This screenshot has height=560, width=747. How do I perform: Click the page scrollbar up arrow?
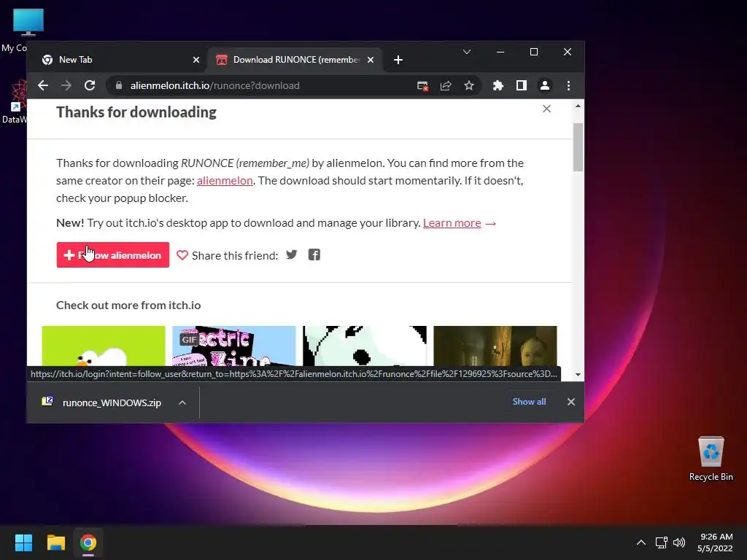[x=578, y=106]
